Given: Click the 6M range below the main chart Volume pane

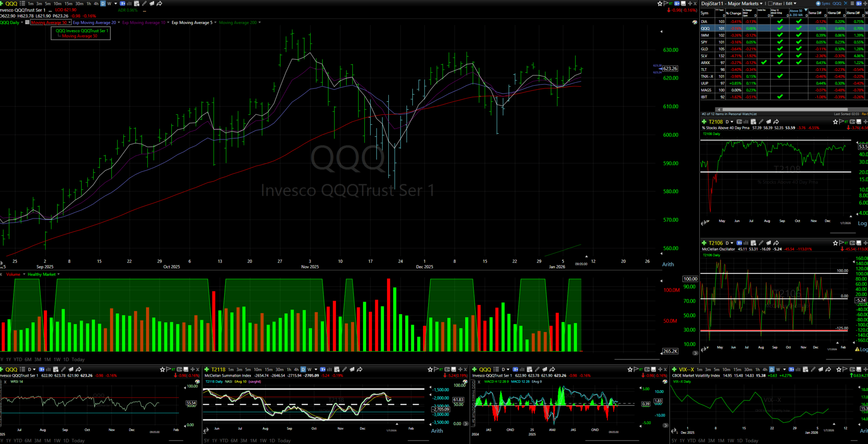Looking at the screenshot, I should [28, 360].
